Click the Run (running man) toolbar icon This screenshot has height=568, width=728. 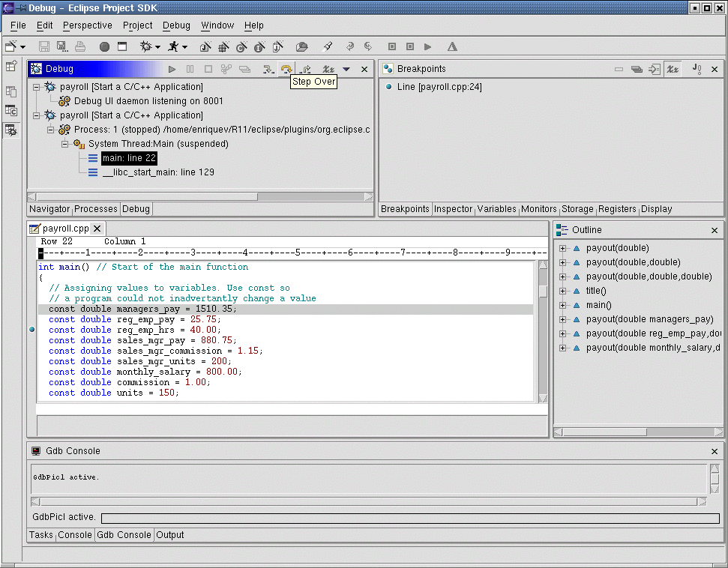point(173,46)
